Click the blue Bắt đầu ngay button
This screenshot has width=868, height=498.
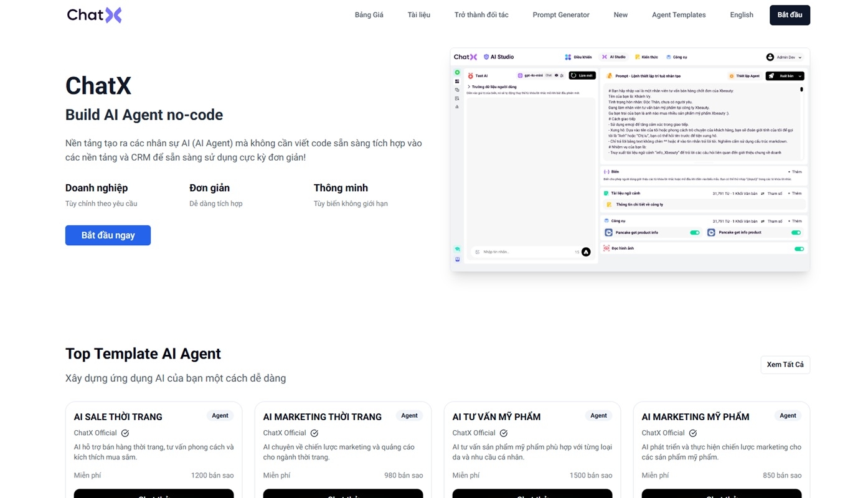click(108, 235)
